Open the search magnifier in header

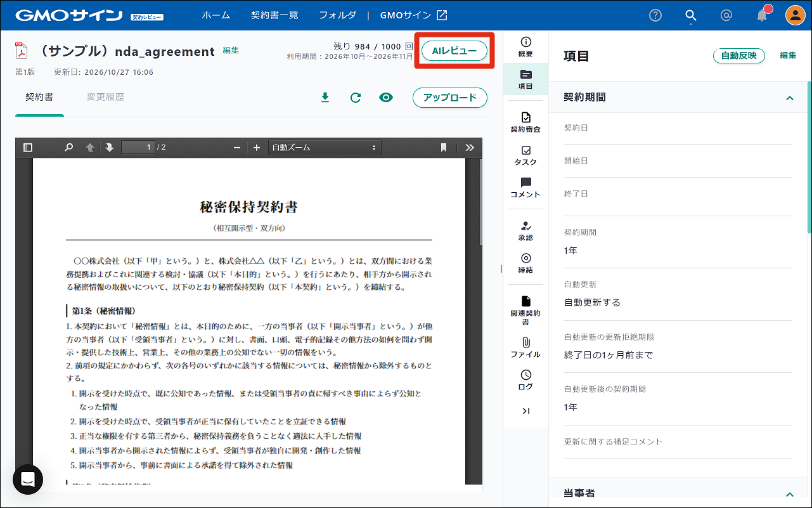coord(691,15)
